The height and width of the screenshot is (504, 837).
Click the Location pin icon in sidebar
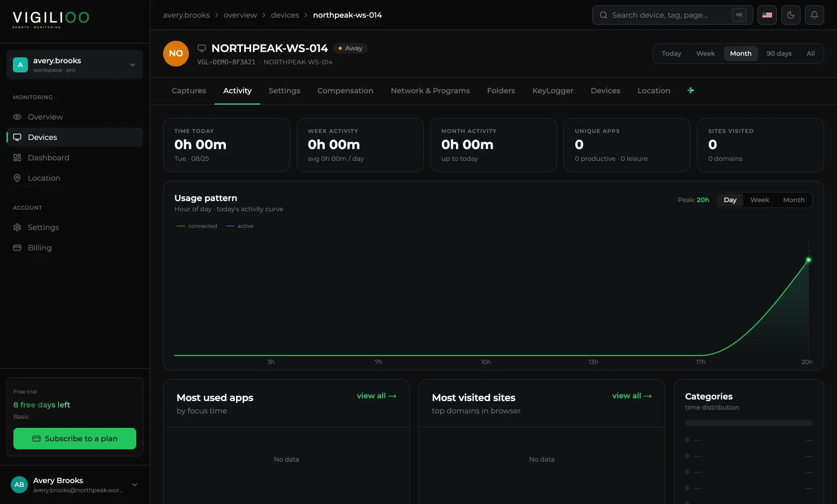click(17, 178)
